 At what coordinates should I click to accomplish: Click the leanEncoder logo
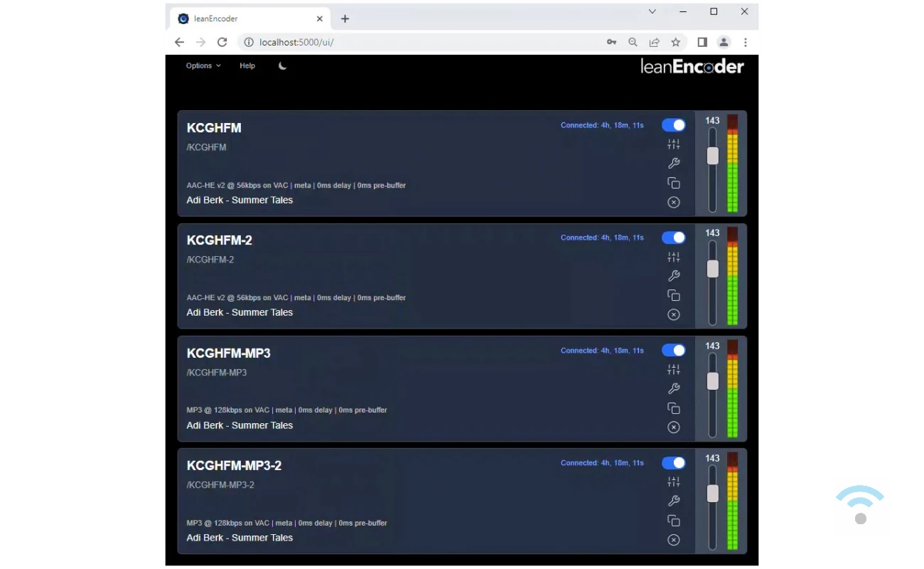pos(692,67)
